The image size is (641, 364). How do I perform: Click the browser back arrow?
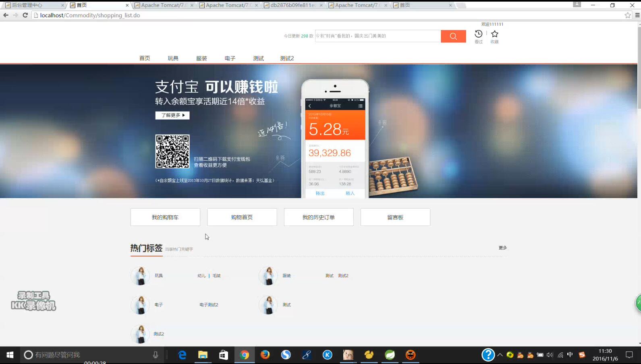6,15
